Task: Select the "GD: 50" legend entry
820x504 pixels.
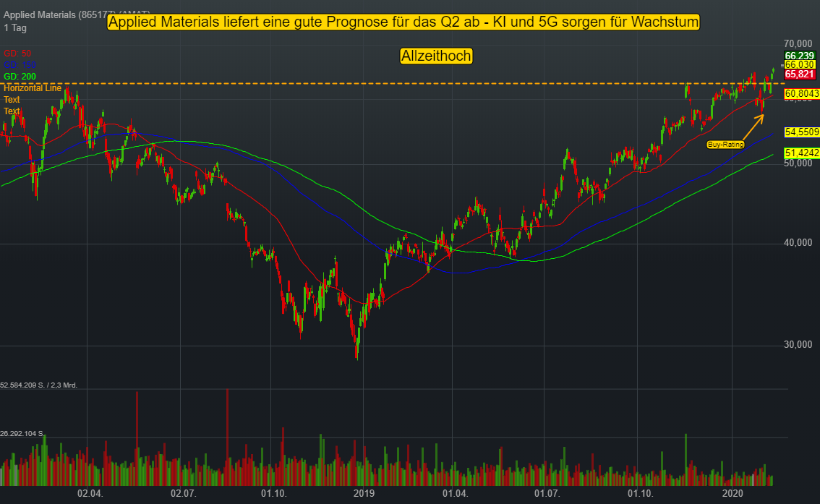Action: (x=17, y=54)
